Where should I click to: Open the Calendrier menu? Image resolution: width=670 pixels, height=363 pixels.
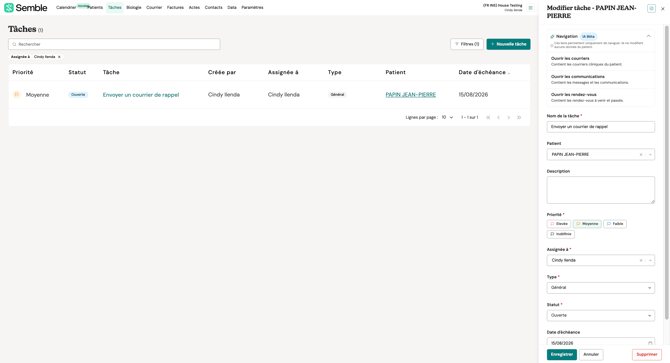[x=66, y=8]
